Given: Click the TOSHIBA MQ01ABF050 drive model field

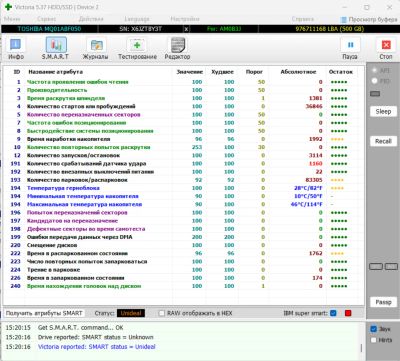Looking at the screenshot, I should pyautogui.click(x=49, y=29).
